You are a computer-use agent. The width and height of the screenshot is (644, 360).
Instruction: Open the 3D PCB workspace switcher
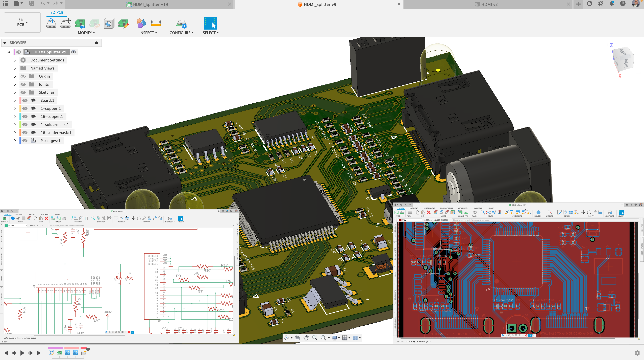[22, 22]
